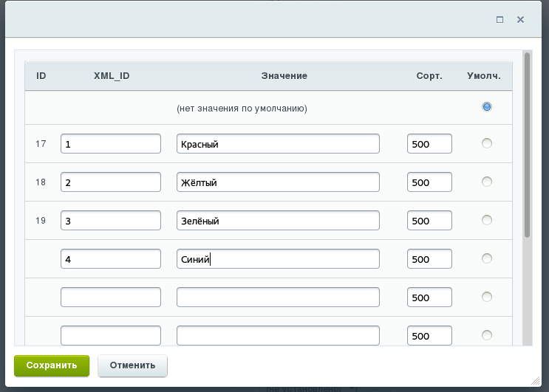Set Синий as default value

486,258
